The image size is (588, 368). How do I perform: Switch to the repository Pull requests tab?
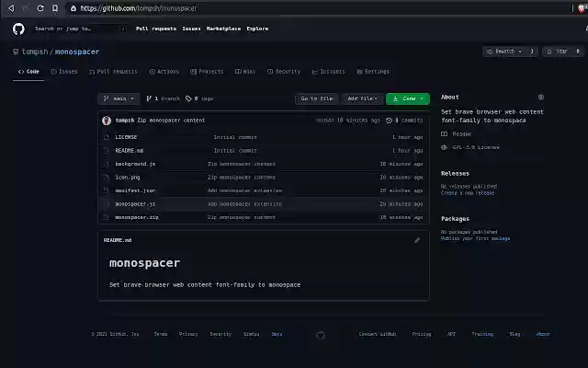[x=113, y=72]
